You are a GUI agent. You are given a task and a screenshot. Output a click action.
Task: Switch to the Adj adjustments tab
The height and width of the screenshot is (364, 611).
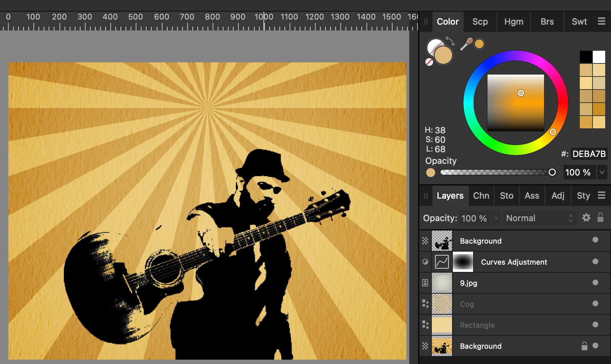(x=558, y=196)
